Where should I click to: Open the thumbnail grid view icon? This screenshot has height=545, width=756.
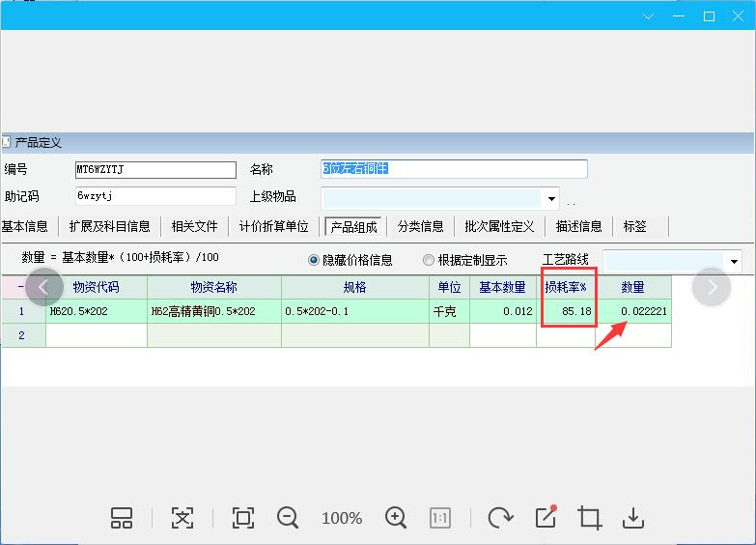pyautogui.click(x=122, y=518)
